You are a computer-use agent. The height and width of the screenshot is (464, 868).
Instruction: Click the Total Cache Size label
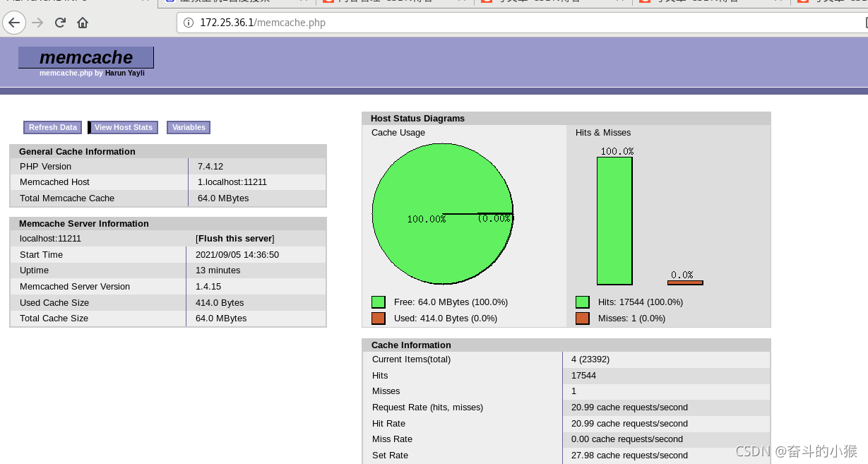click(x=54, y=319)
